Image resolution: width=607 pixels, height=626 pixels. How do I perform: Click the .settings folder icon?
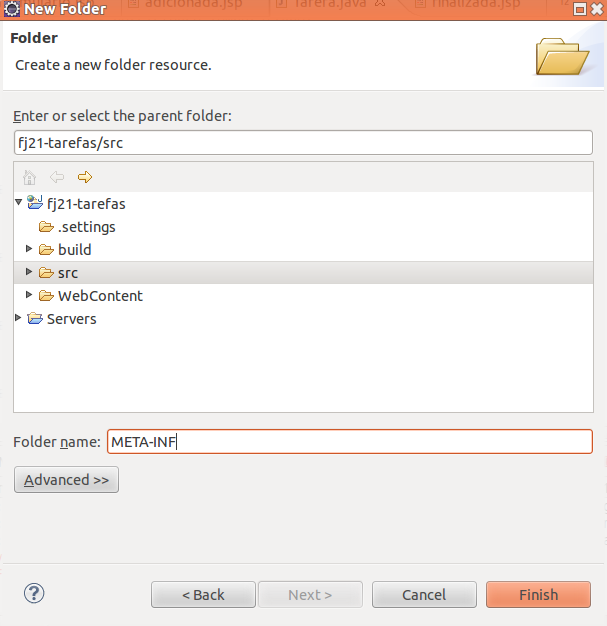tap(46, 227)
